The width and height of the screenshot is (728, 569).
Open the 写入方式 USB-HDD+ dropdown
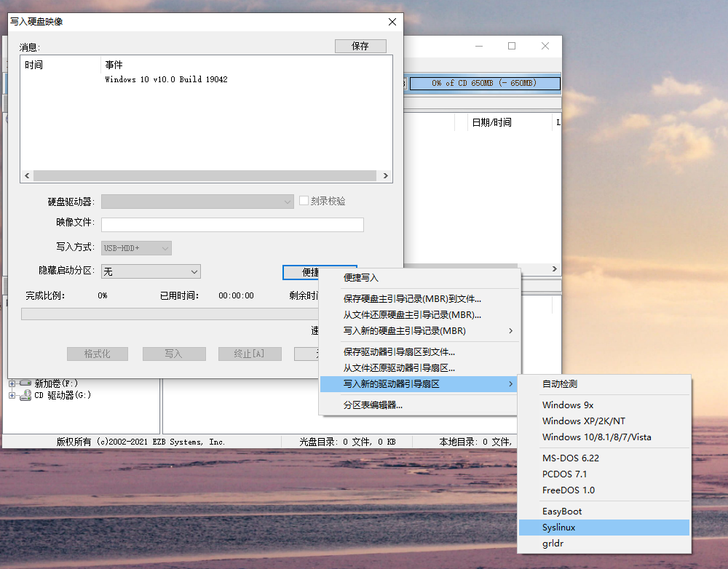pyautogui.click(x=136, y=248)
